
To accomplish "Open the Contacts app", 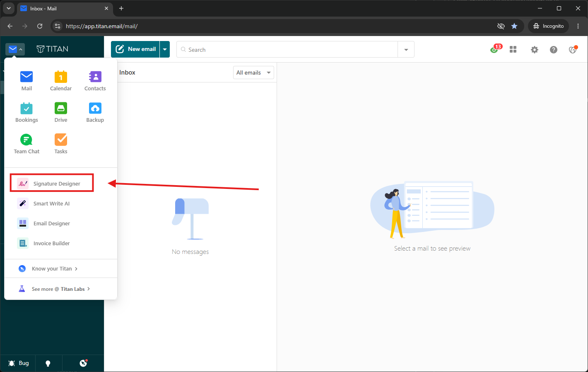I will click(95, 81).
